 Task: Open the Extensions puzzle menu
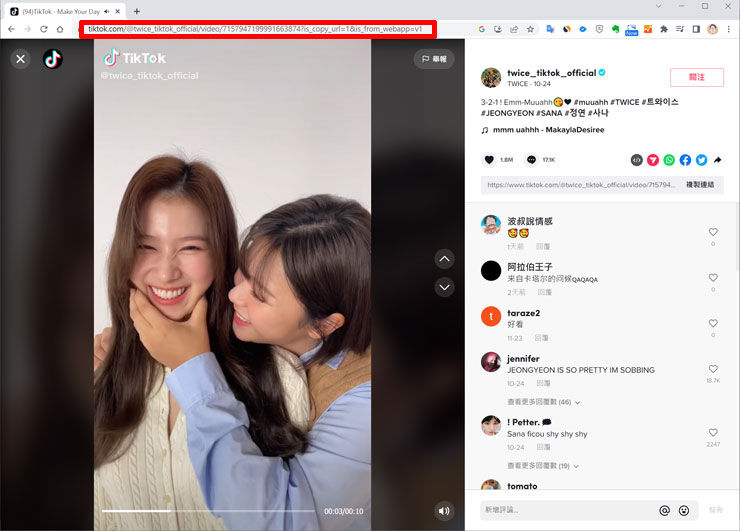pos(664,29)
